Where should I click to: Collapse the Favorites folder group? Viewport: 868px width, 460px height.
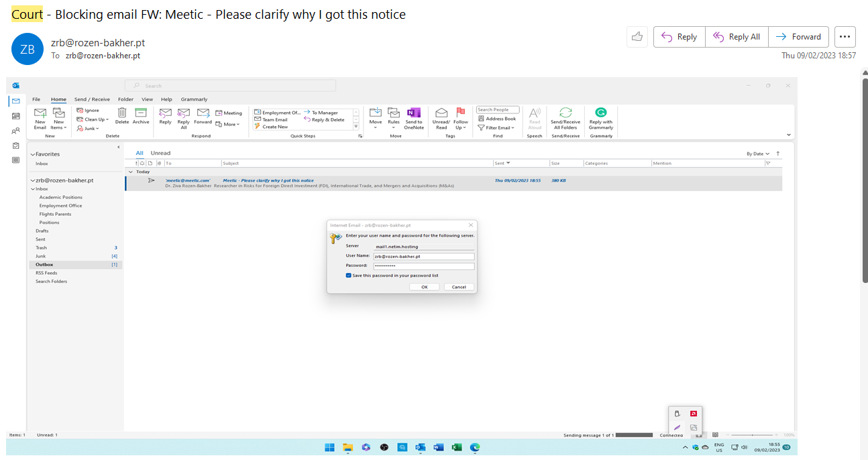tap(32, 154)
